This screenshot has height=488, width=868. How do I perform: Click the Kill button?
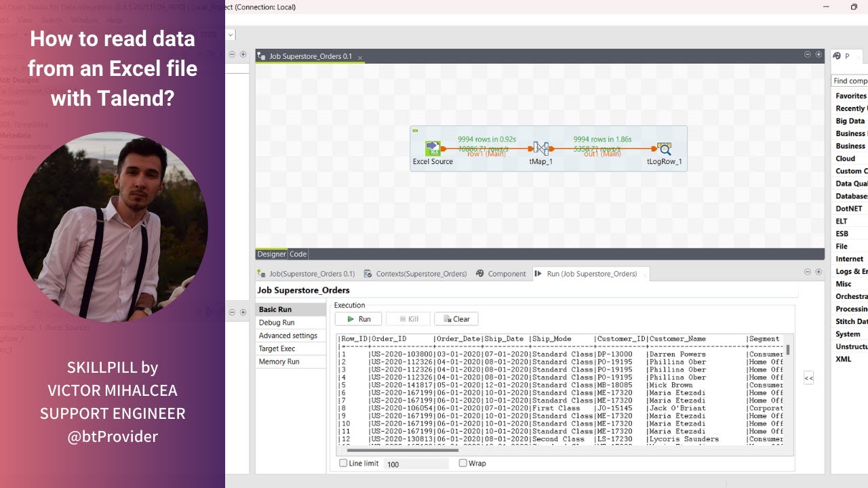(408, 319)
